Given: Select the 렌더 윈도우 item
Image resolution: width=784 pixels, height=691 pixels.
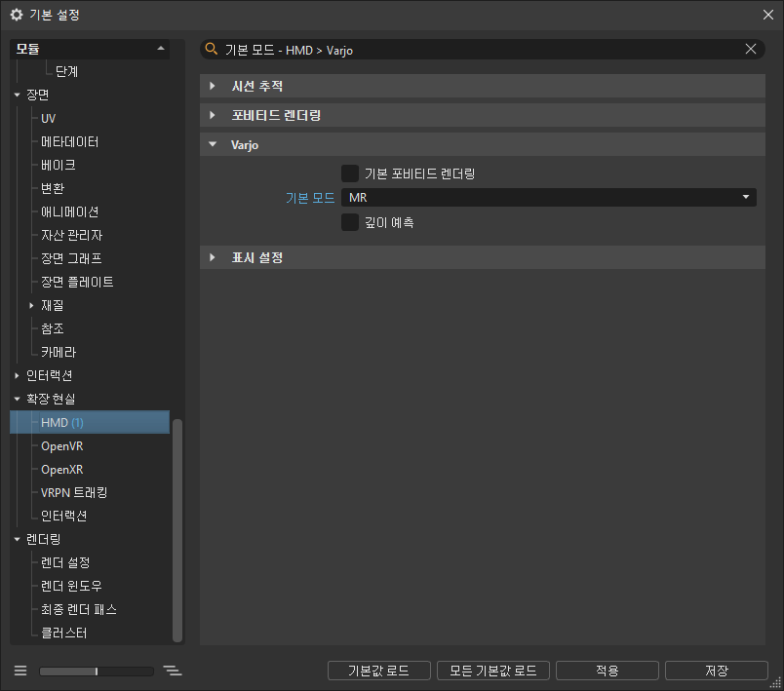Looking at the screenshot, I should [x=71, y=586].
